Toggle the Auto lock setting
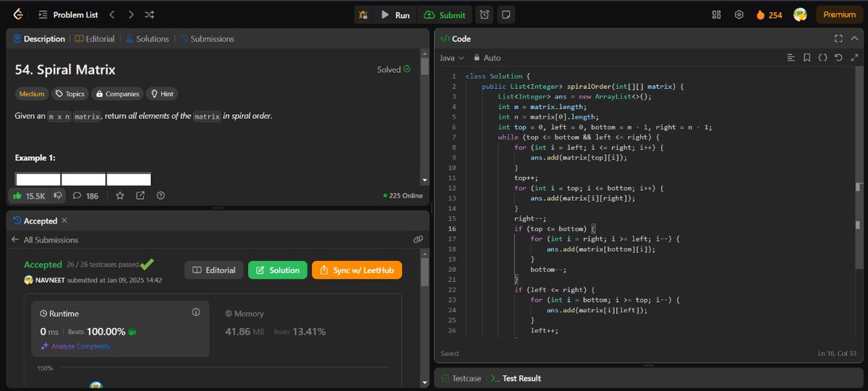The height and width of the screenshot is (391, 868). (x=487, y=58)
